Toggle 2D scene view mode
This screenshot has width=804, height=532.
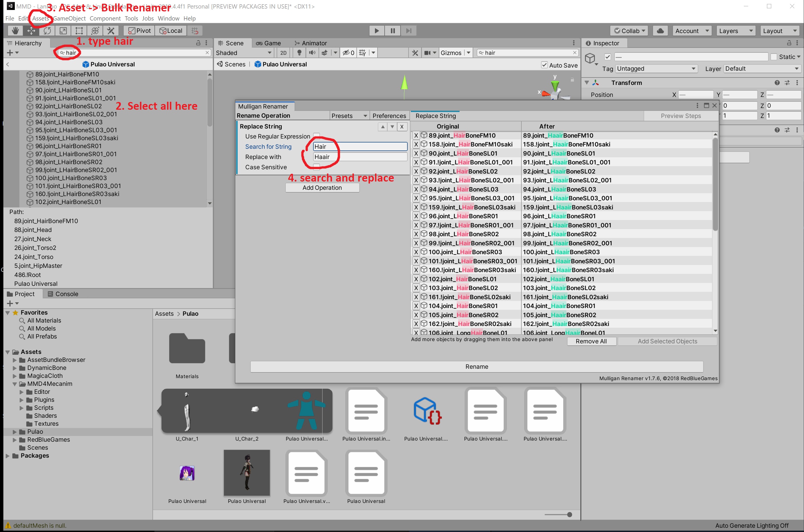(283, 53)
